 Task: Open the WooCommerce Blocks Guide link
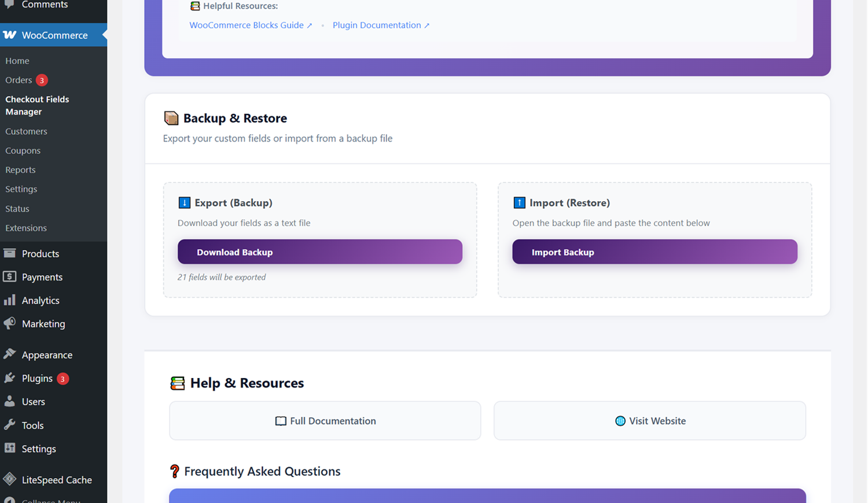[x=247, y=25]
